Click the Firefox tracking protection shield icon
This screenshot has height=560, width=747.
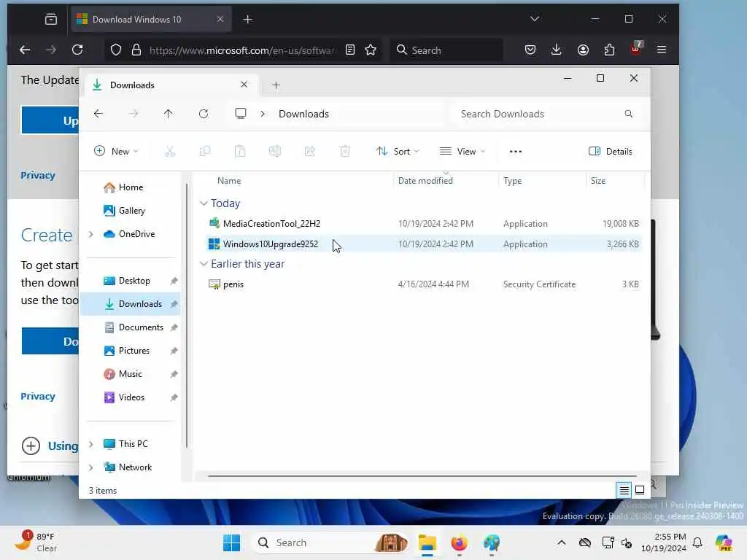(x=116, y=50)
